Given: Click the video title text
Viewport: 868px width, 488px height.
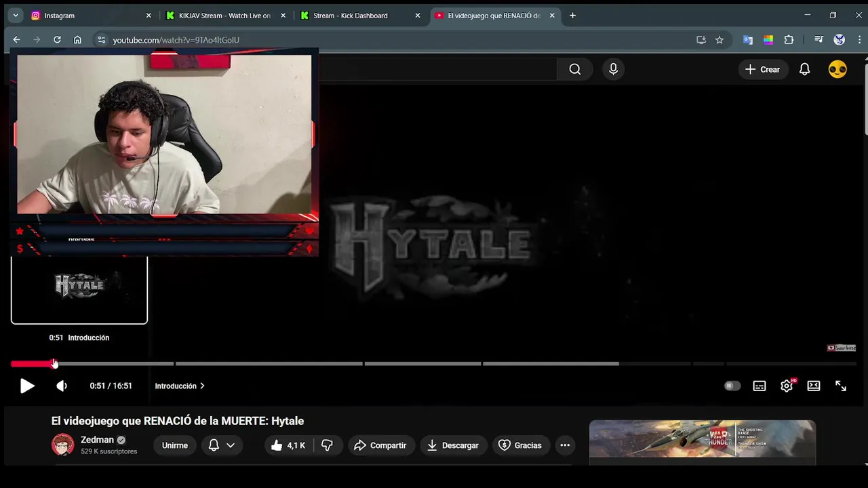Looking at the screenshot, I should point(178,421).
